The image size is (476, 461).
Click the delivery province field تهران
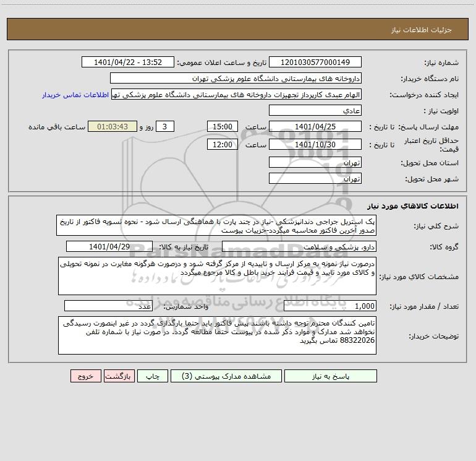pos(315,162)
